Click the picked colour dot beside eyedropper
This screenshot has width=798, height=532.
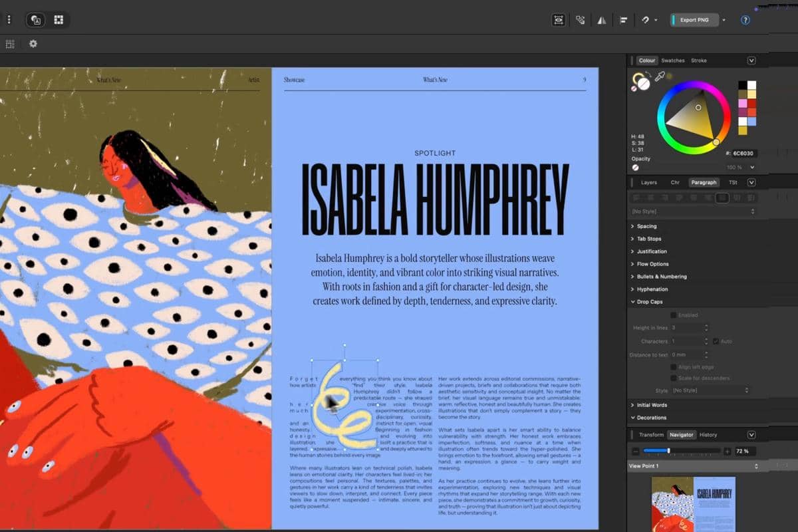point(669,76)
